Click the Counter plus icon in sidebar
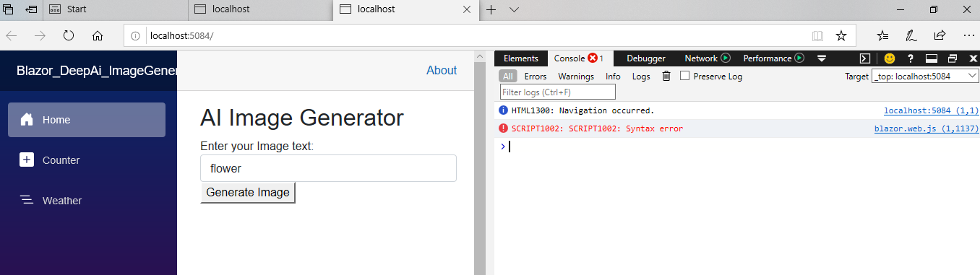980x275 pixels. pyautogui.click(x=27, y=160)
